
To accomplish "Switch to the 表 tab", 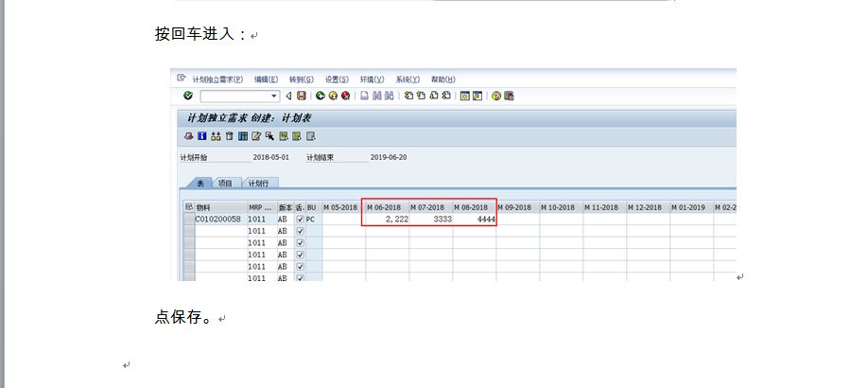I will pyautogui.click(x=200, y=184).
